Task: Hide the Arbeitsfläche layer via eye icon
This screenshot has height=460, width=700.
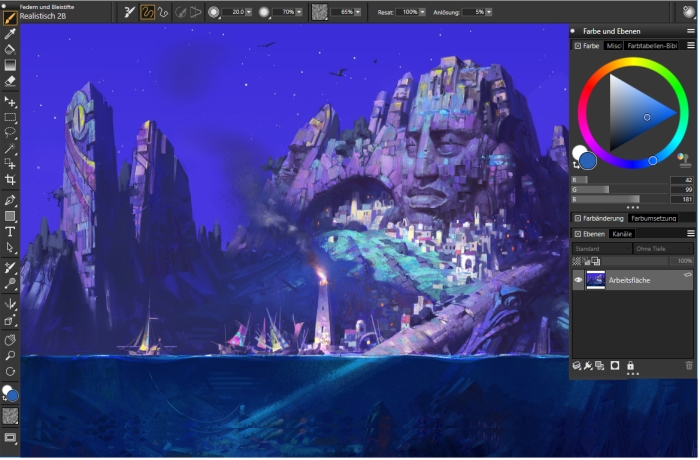Action: coord(578,281)
